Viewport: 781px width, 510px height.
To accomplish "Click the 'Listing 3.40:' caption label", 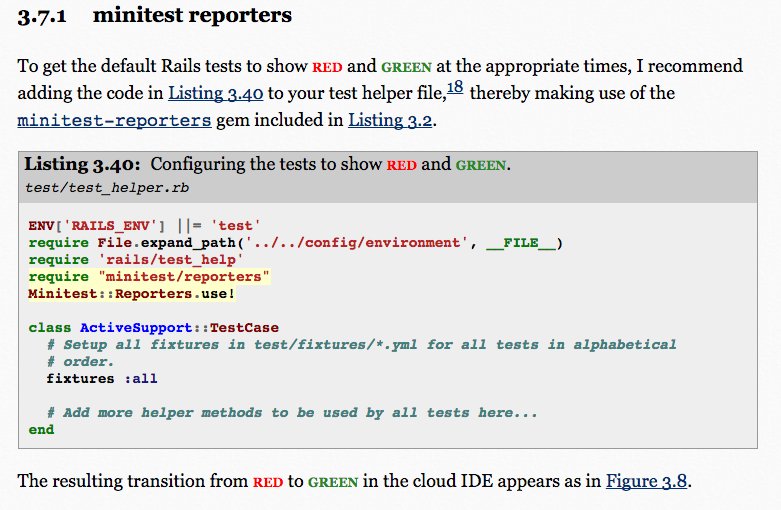I will [x=83, y=164].
